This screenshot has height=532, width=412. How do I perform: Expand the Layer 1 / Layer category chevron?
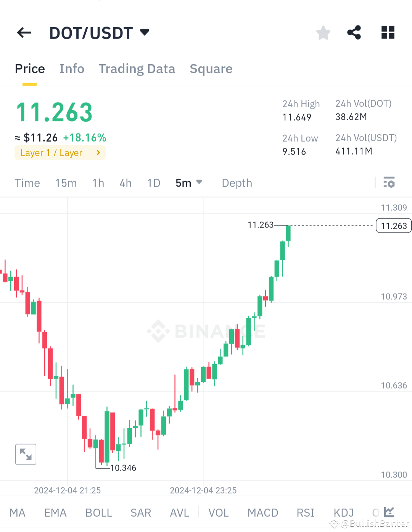(98, 153)
